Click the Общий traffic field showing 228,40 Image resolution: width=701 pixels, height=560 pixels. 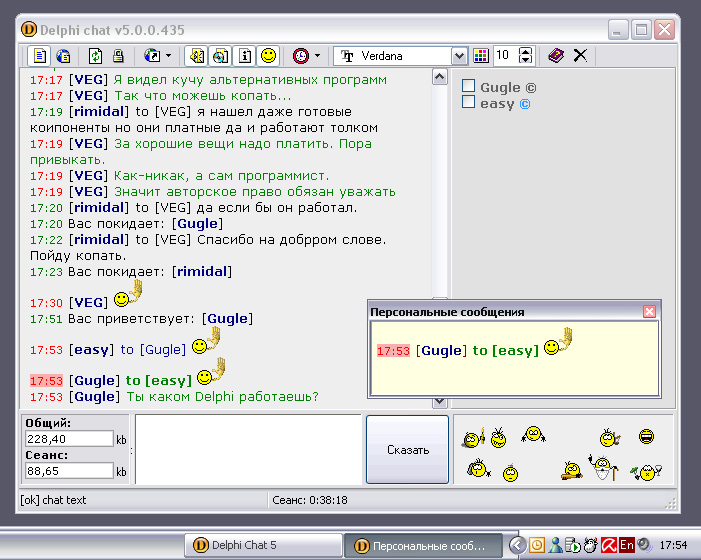[x=69, y=439]
